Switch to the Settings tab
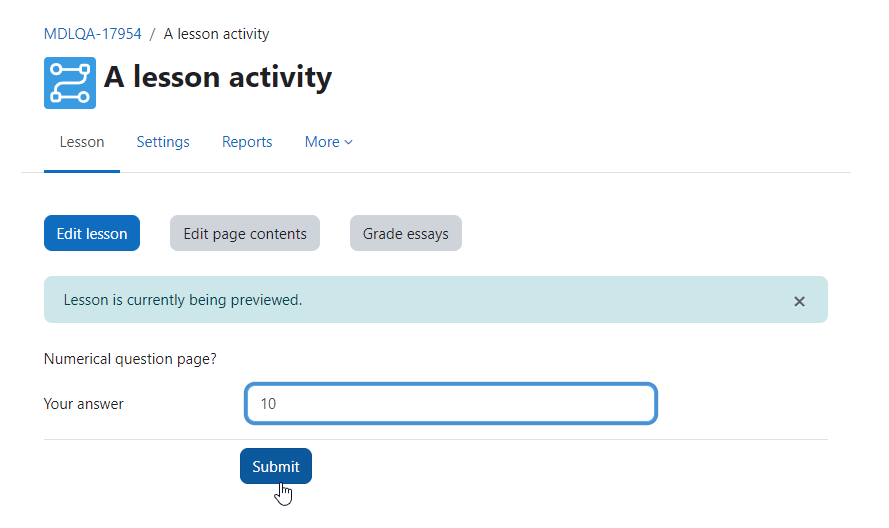Image resolution: width=889 pixels, height=528 pixels. [x=163, y=142]
